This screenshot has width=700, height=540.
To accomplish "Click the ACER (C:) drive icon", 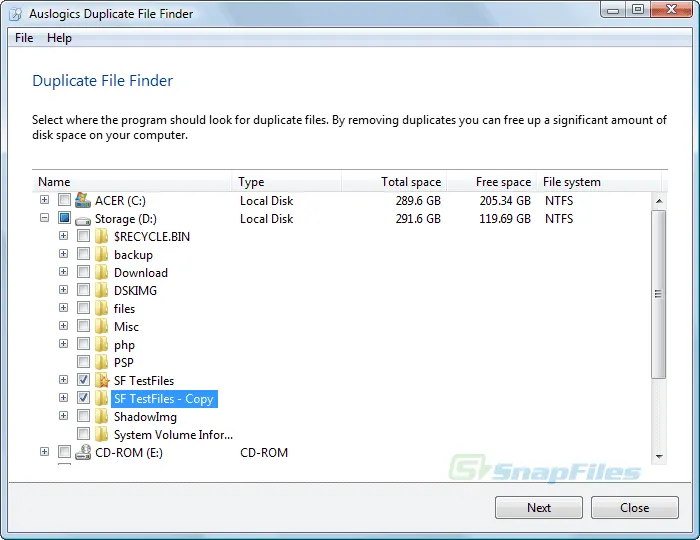I will [x=83, y=200].
